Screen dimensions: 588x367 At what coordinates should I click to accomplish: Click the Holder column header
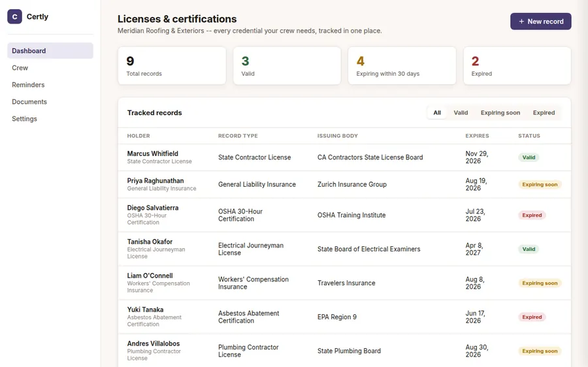pyautogui.click(x=139, y=136)
